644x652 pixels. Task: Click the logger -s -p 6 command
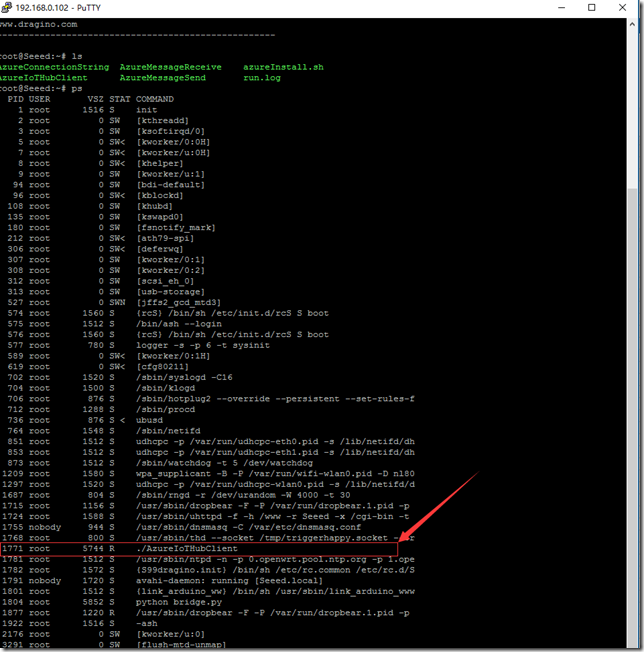tap(203, 345)
